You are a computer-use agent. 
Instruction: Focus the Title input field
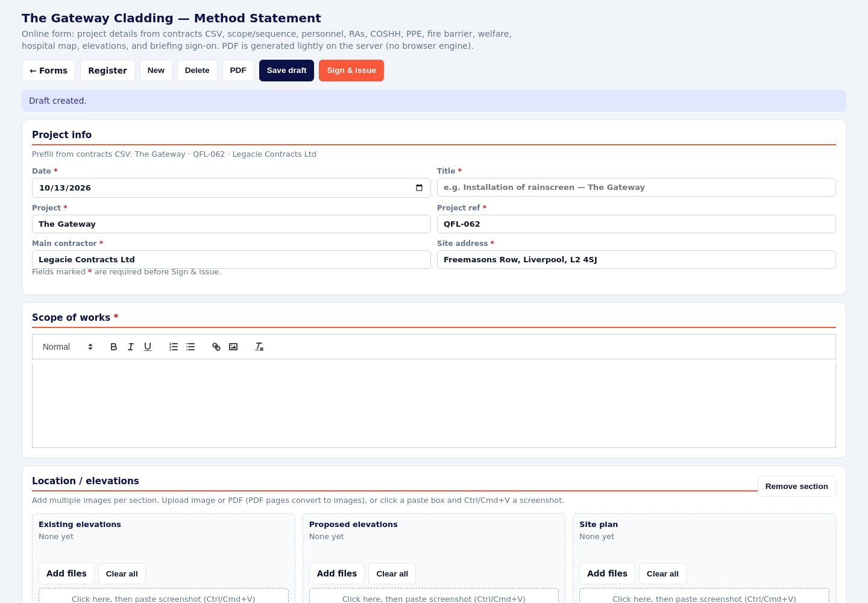636,188
